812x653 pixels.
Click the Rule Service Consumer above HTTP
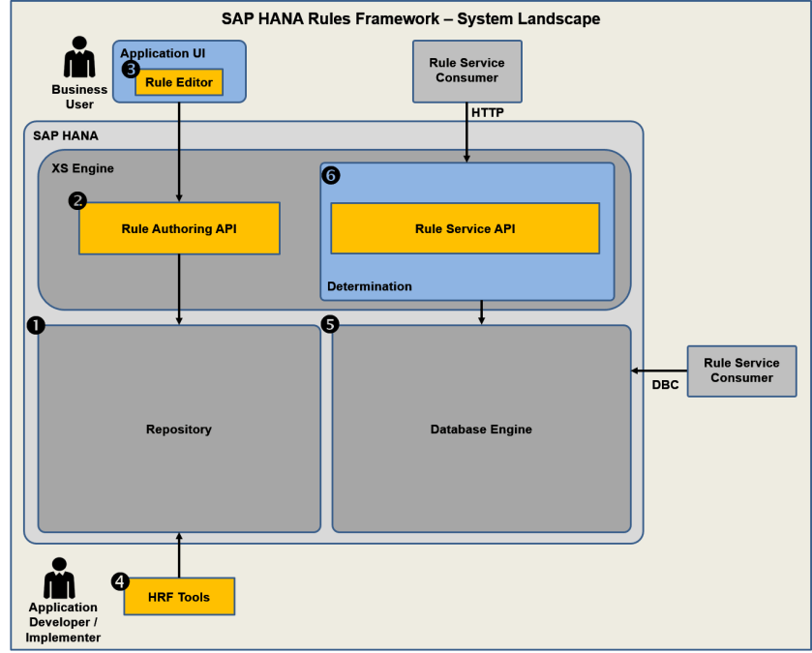click(x=466, y=71)
